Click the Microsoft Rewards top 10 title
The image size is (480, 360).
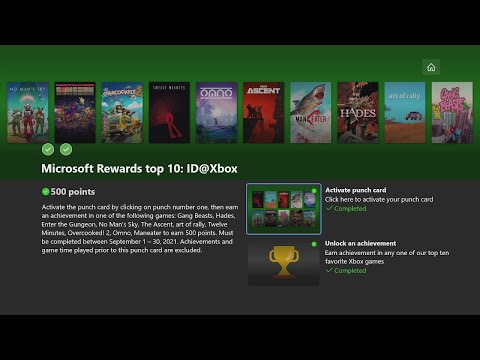[x=139, y=169]
